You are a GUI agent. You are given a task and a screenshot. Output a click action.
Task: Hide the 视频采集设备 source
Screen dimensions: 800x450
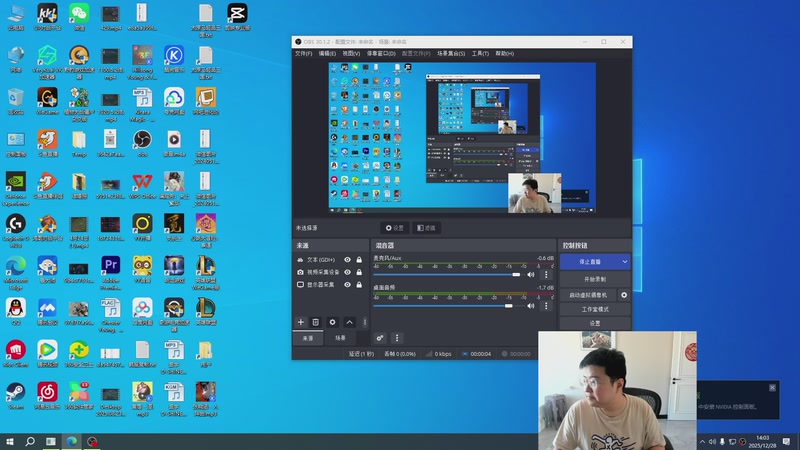pos(347,272)
